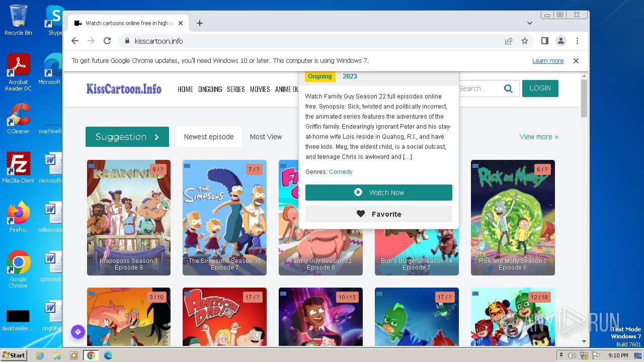The width and height of the screenshot is (644, 362).
Task: Click the Chrome forward arrow
Action: (91, 41)
